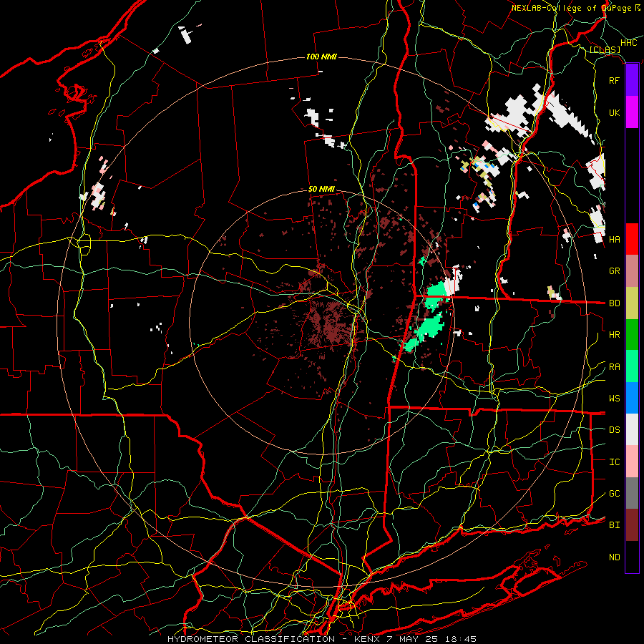Click the [CLAS] label above legend
Image resolution: width=644 pixels, height=644 pixels.
605,49
